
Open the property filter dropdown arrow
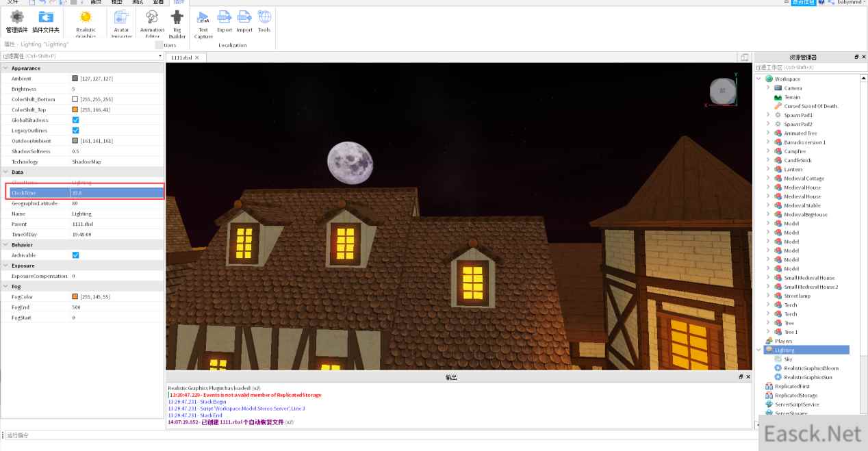pos(160,56)
